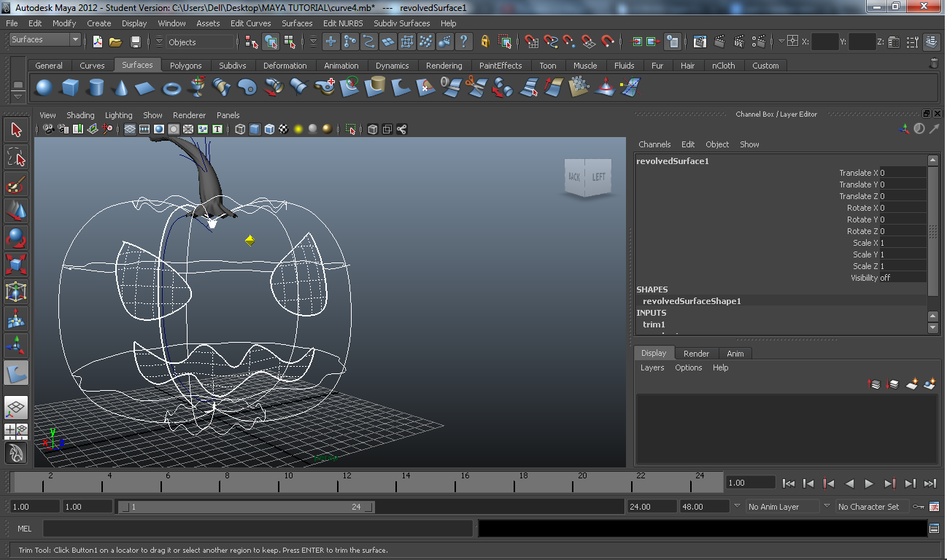Switch to the Polygons shelf tab
Image resolution: width=947 pixels, height=560 pixels.
(185, 66)
